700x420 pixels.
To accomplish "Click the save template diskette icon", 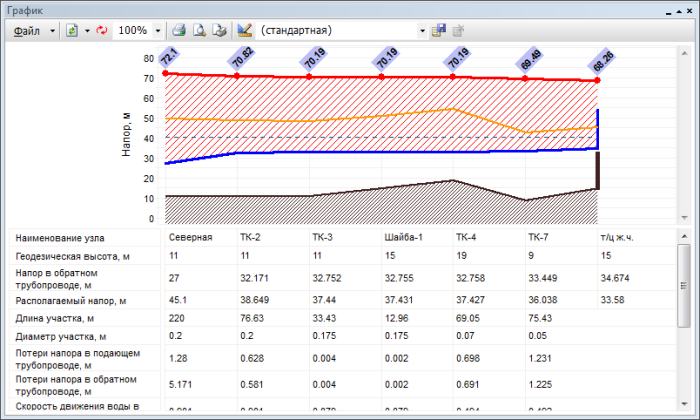I will tap(438, 31).
